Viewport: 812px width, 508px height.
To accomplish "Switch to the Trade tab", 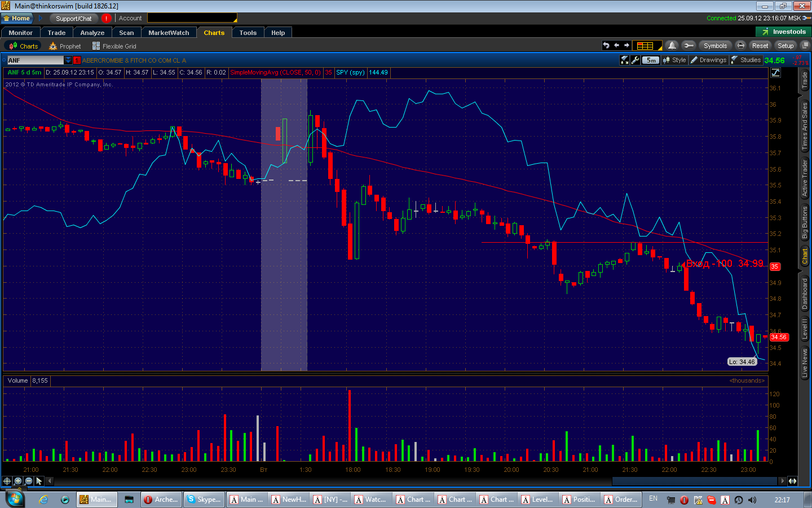I will (x=56, y=33).
